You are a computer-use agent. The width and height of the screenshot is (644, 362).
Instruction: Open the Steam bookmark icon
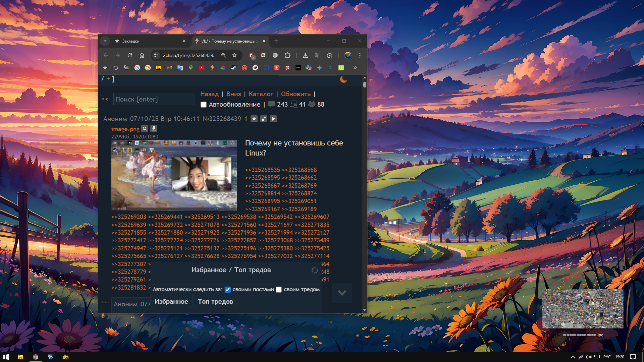coord(233,68)
